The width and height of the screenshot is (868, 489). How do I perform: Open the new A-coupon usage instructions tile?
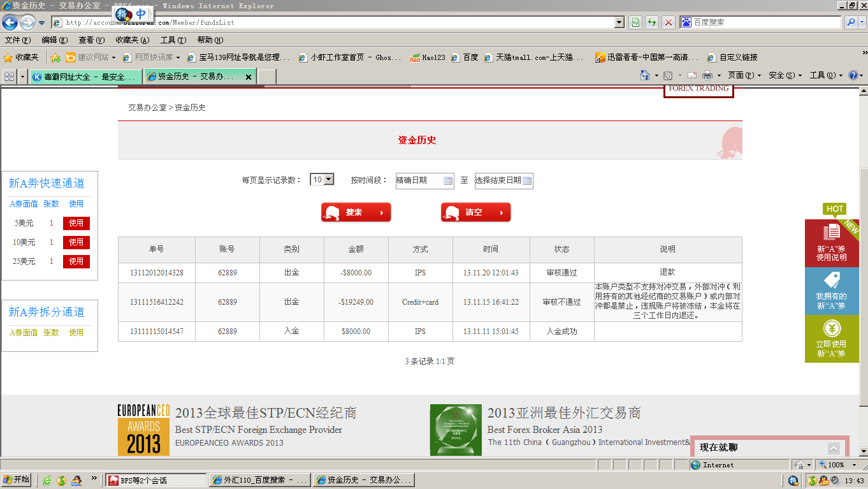832,243
